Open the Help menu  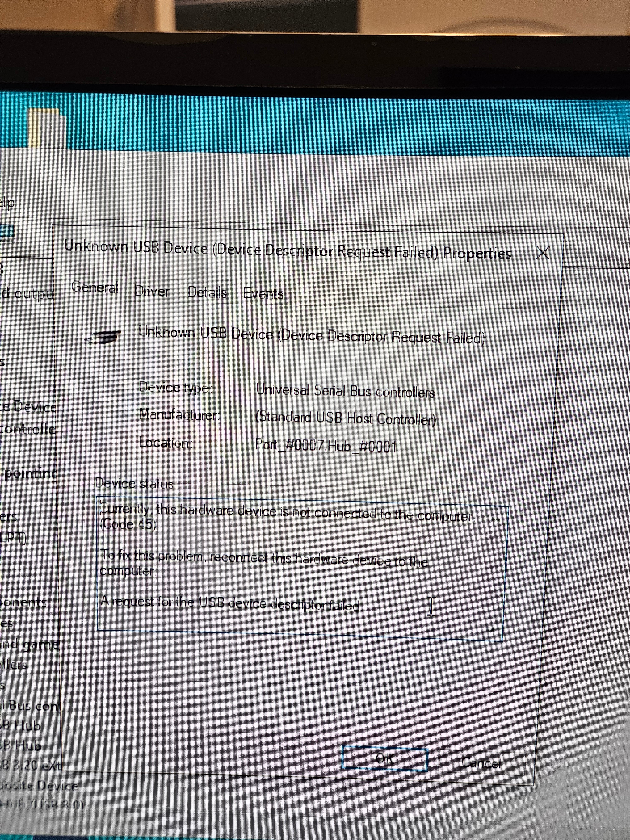(8, 203)
